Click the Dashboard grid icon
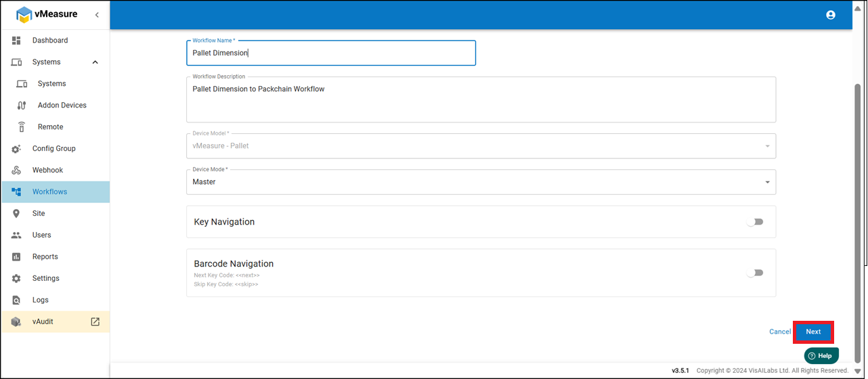 coord(17,41)
